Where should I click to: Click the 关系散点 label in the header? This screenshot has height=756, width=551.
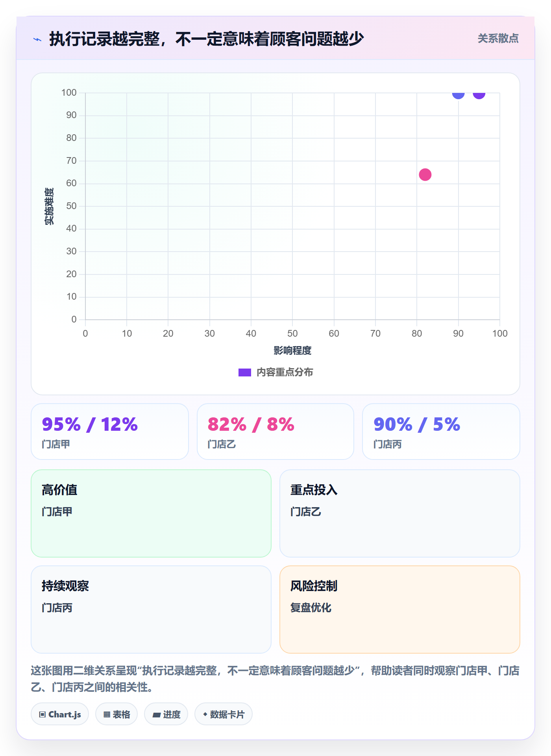[498, 39]
